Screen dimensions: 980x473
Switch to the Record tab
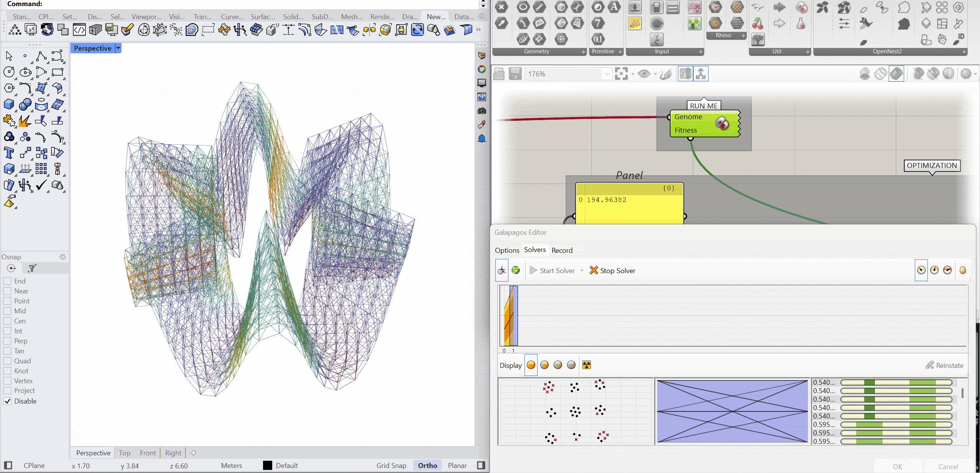tap(562, 250)
